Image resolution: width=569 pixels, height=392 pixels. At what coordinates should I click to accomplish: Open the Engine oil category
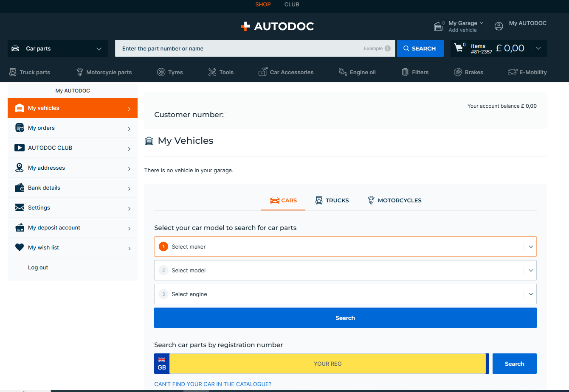tap(357, 72)
